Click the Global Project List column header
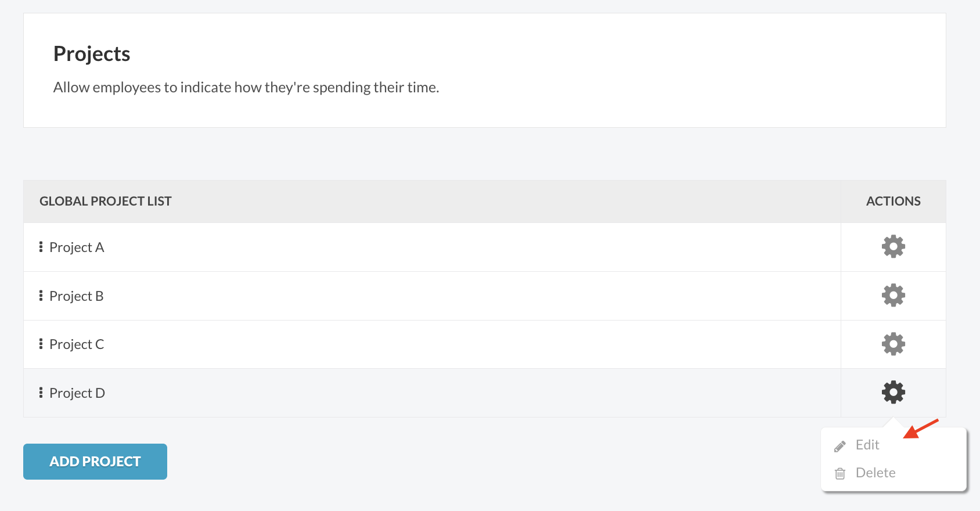This screenshot has height=511, width=980. 106,201
